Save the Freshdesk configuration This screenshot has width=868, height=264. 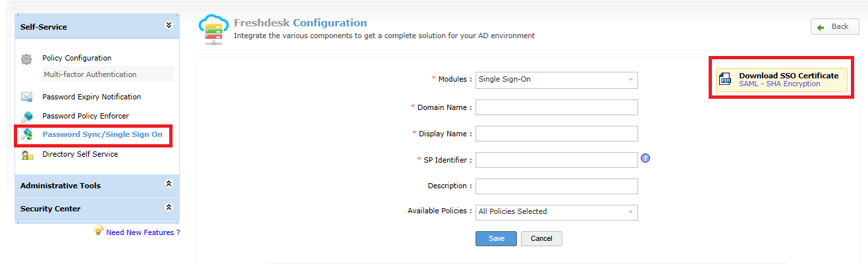point(497,238)
